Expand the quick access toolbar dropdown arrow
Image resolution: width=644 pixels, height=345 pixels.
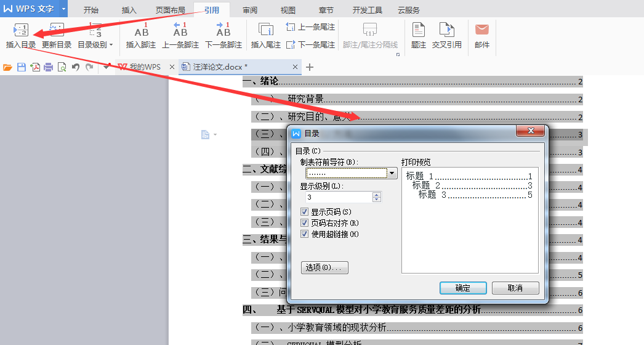107,67
